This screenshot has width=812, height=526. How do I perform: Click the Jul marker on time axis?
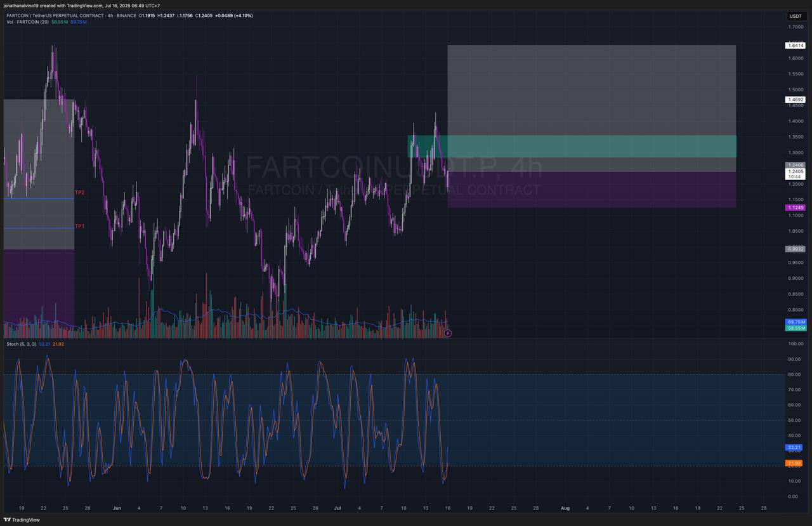337,508
